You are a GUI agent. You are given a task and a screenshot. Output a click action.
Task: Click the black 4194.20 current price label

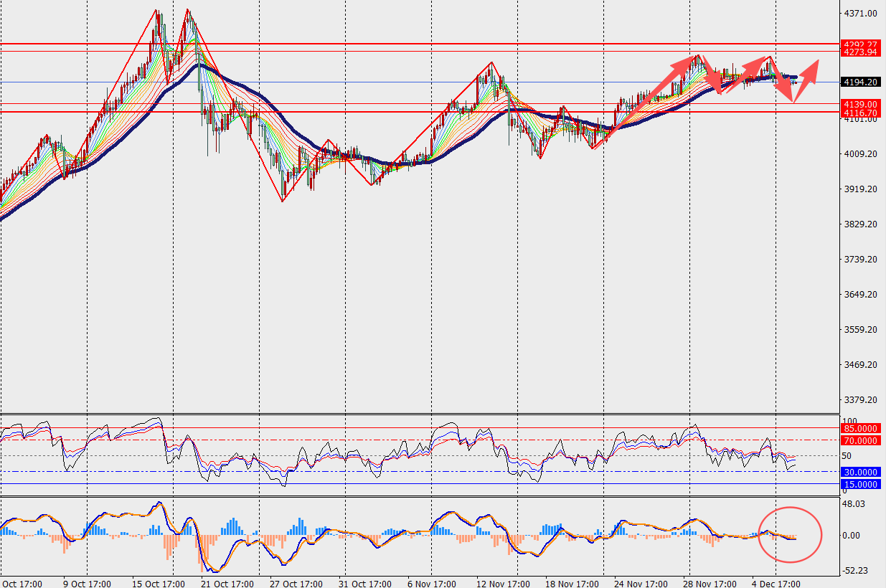click(861, 82)
